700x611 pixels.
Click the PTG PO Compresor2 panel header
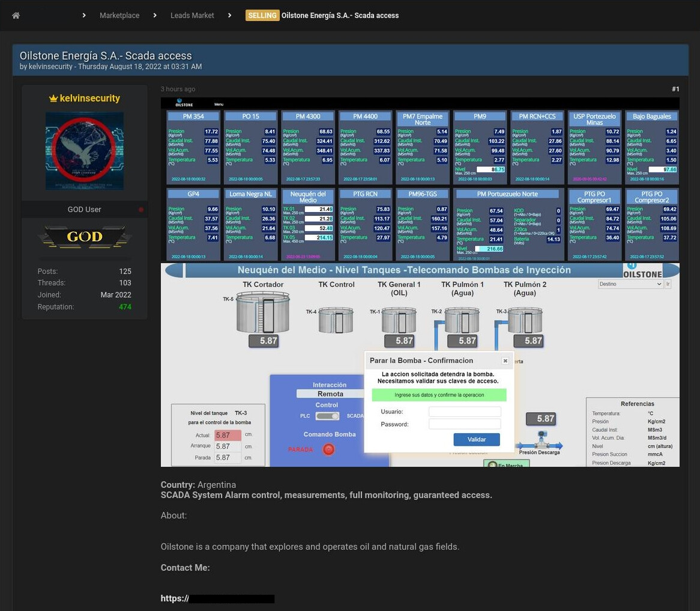pos(652,197)
